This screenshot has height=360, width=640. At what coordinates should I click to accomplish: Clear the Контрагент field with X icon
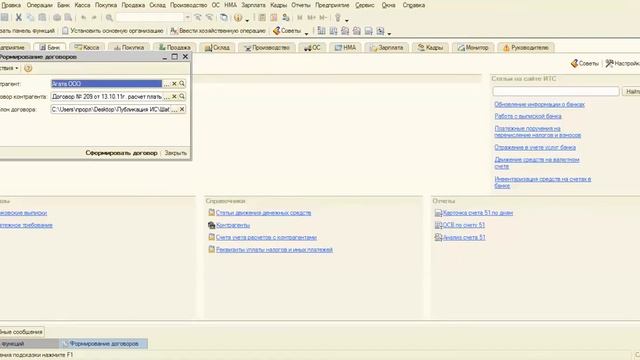tap(174, 84)
